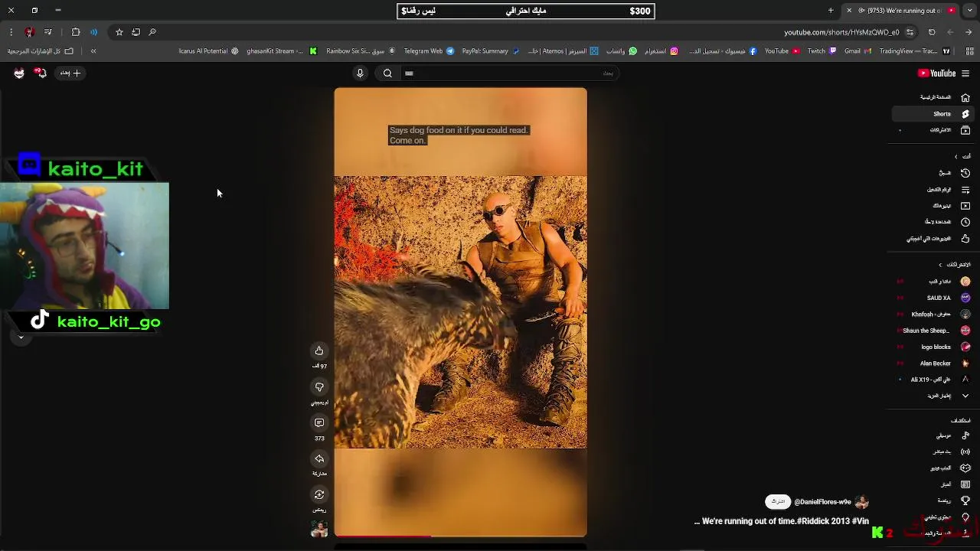
Task: Subscribe to DanielFlores channel
Action: click(x=778, y=502)
